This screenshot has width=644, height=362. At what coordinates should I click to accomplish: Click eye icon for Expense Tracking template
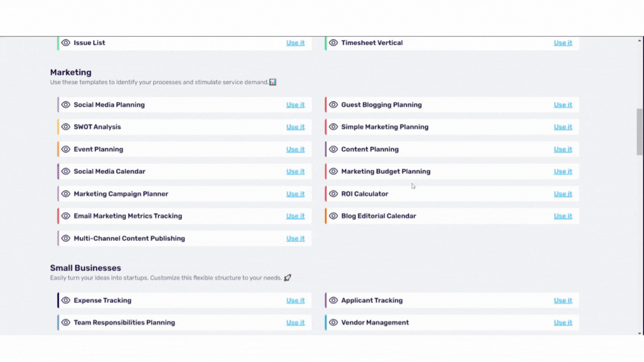coord(66,301)
